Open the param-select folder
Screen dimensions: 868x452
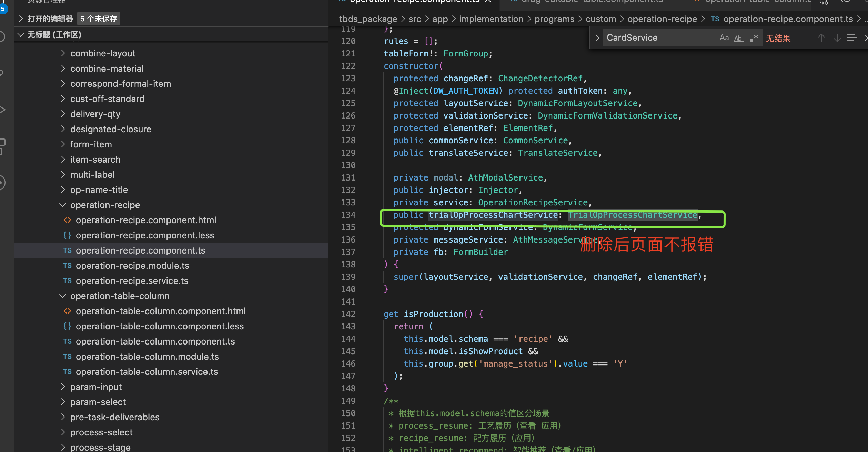pos(98,402)
